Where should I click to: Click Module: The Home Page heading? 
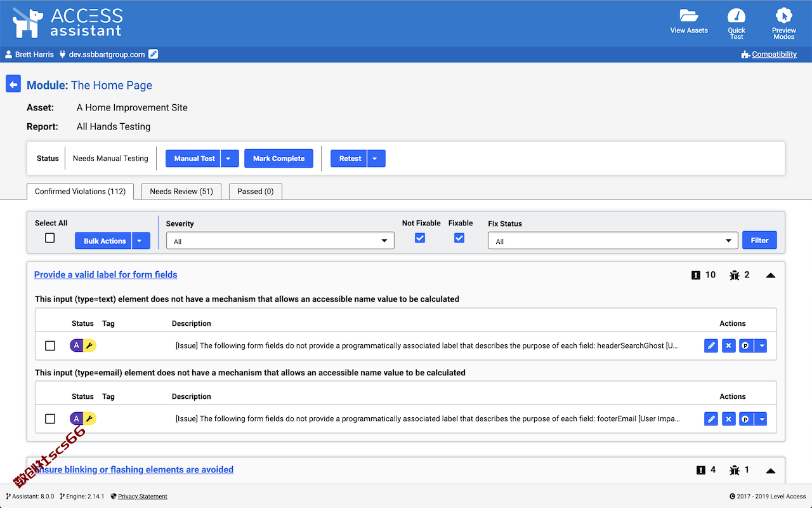coord(89,85)
